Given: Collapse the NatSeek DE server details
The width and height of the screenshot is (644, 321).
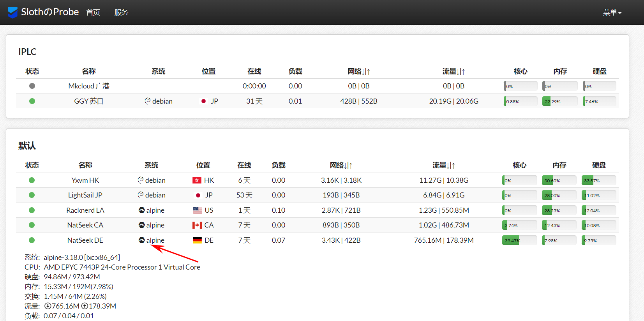Looking at the screenshot, I should click(85, 240).
